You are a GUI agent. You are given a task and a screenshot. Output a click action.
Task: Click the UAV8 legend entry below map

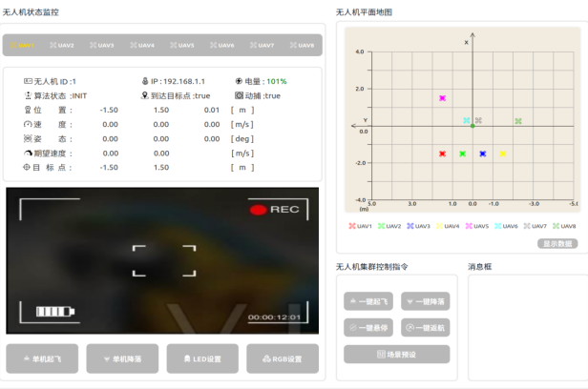click(564, 226)
